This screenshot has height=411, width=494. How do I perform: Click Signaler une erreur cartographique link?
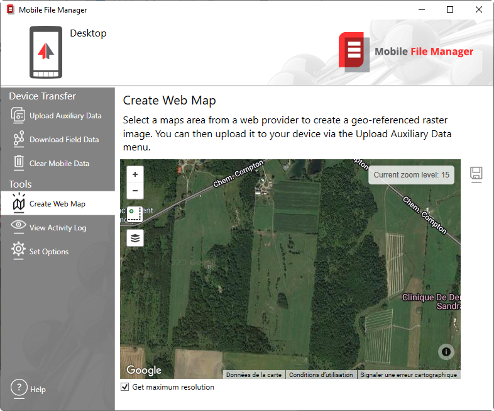(x=409, y=375)
